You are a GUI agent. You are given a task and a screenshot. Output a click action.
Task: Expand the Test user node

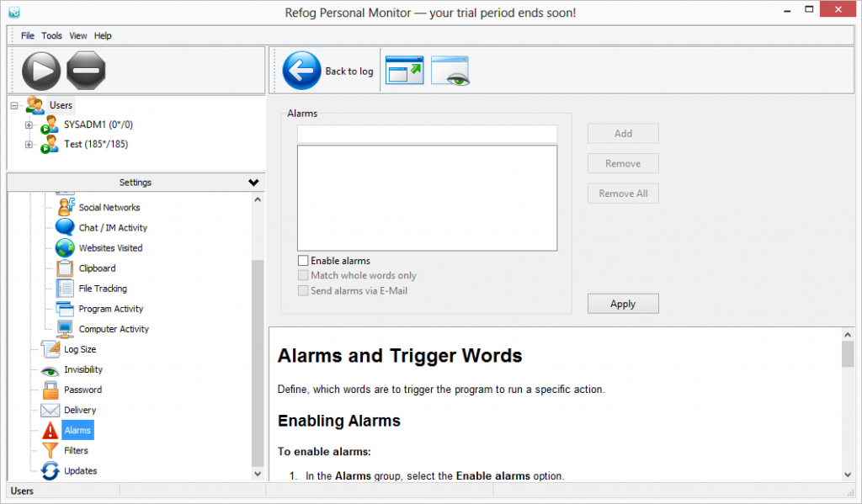29,145
